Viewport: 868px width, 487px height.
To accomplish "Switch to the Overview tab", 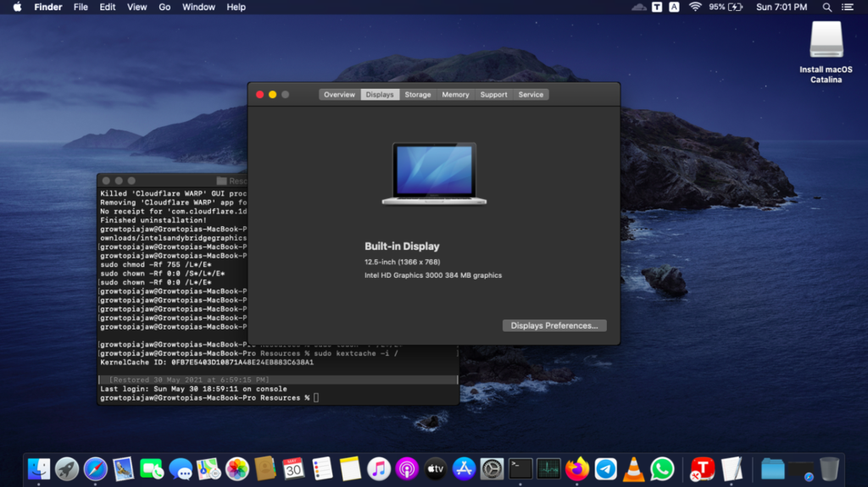I will tap(339, 95).
